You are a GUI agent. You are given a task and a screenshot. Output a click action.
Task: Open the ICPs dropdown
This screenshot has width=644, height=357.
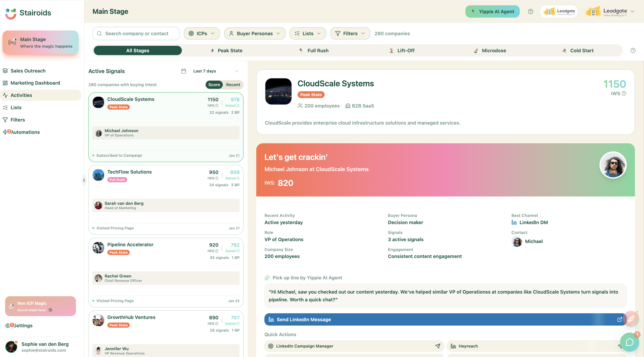(202, 34)
